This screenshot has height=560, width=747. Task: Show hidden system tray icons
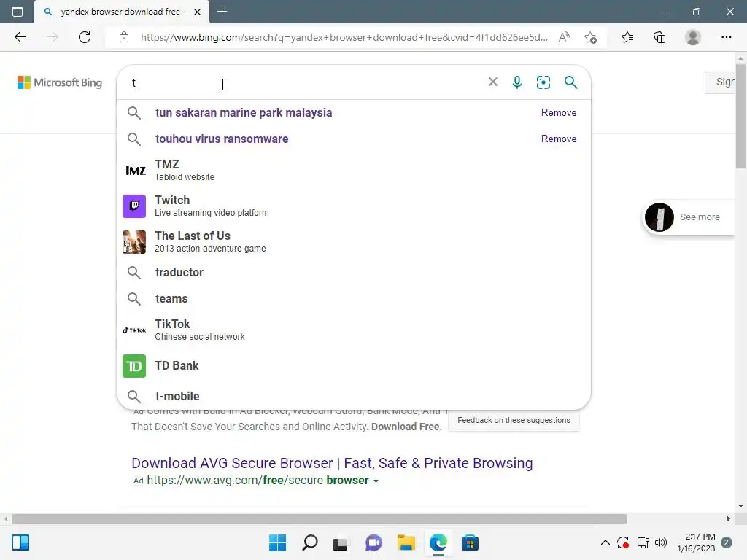605,542
